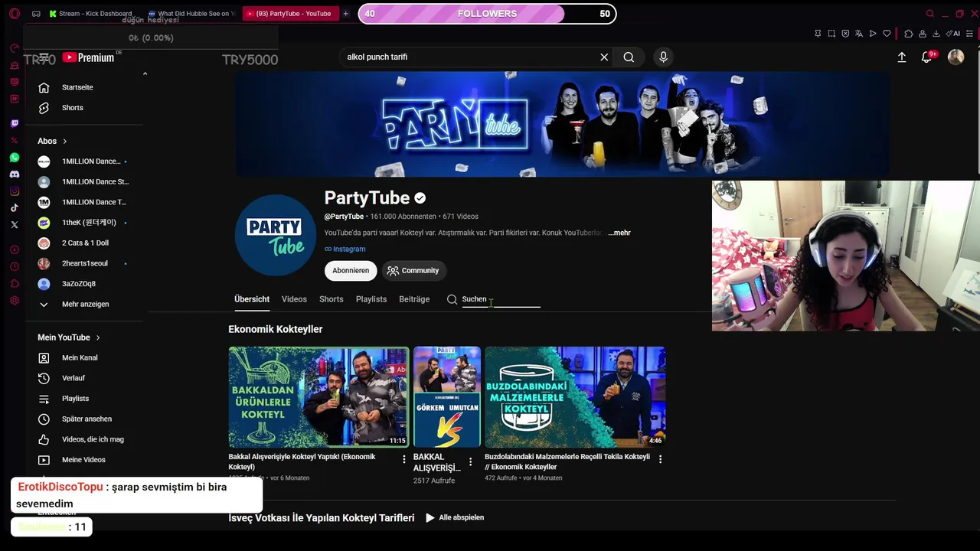Switch to the Stream - Kick Dashboard tab

pyautogui.click(x=90, y=14)
